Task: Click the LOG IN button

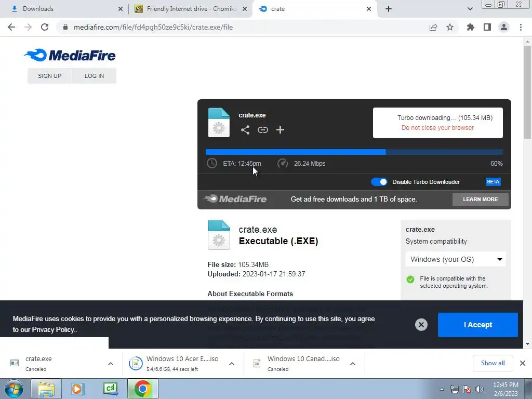Action: (95, 76)
